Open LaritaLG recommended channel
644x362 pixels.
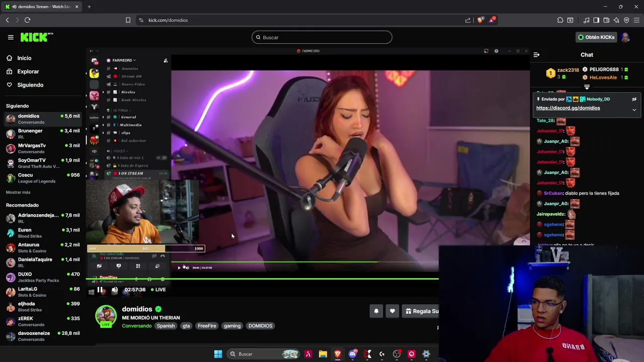point(43,292)
